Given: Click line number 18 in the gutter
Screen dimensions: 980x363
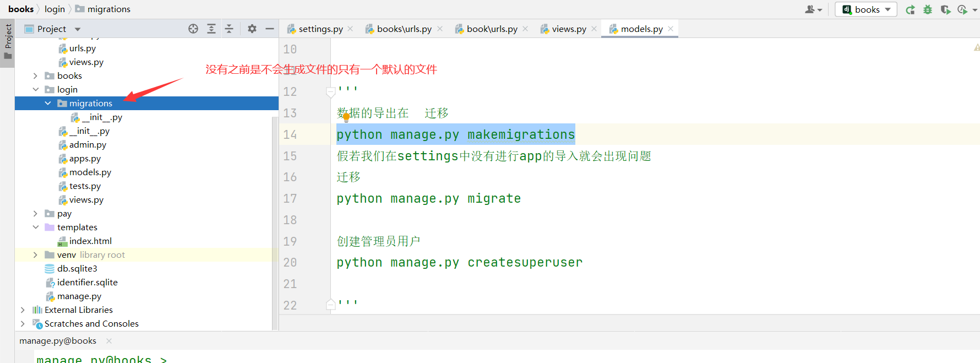Looking at the screenshot, I should point(290,220).
